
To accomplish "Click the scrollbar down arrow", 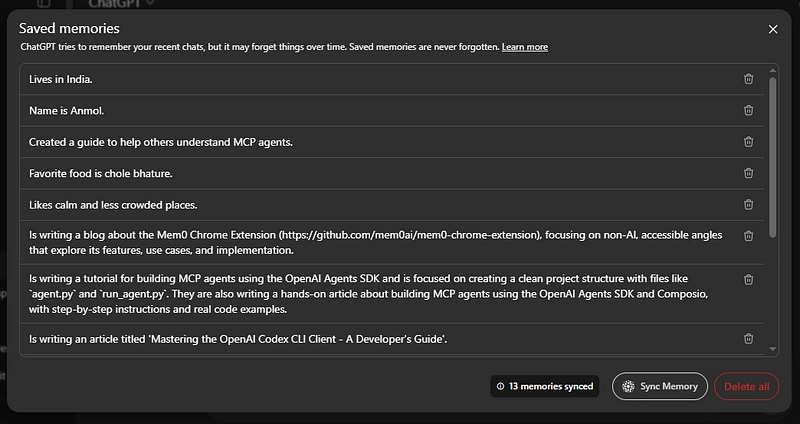I will coord(772,350).
